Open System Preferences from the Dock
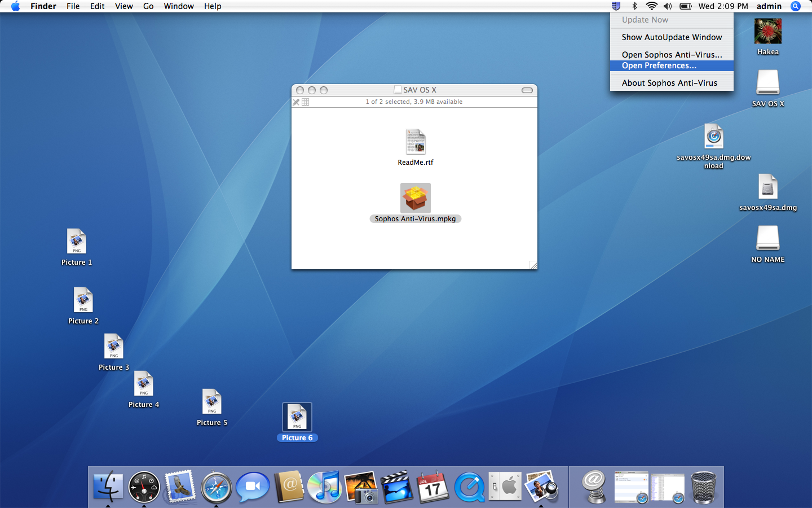This screenshot has width=812, height=508. pos(505,487)
